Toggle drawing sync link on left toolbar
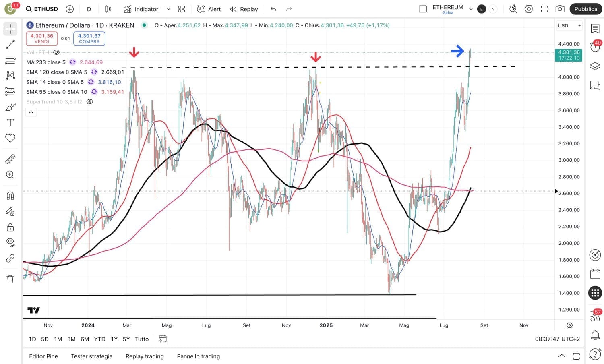This screenshot has width=604, height=364. [x=10, y=258]
